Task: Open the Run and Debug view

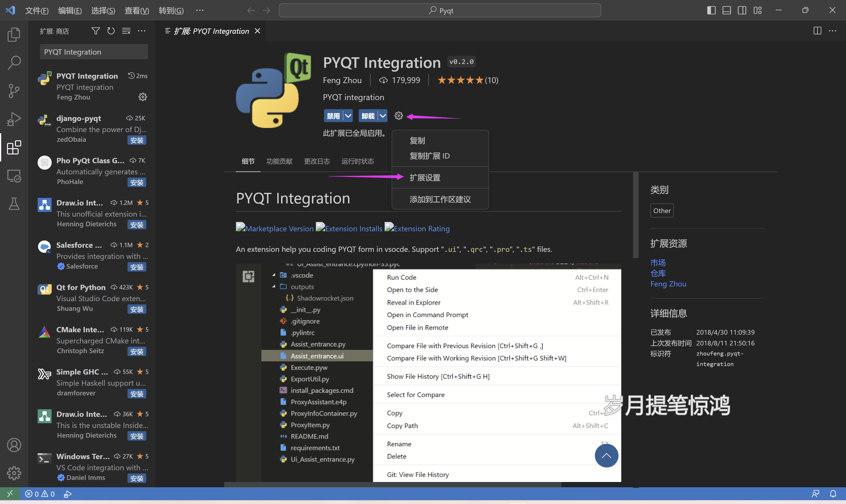Action: pyautogui.click(x=14, y=119)
